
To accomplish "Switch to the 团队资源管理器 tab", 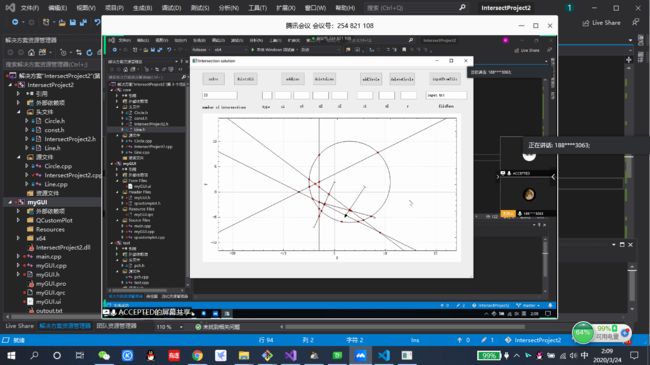I will (116, 326).
